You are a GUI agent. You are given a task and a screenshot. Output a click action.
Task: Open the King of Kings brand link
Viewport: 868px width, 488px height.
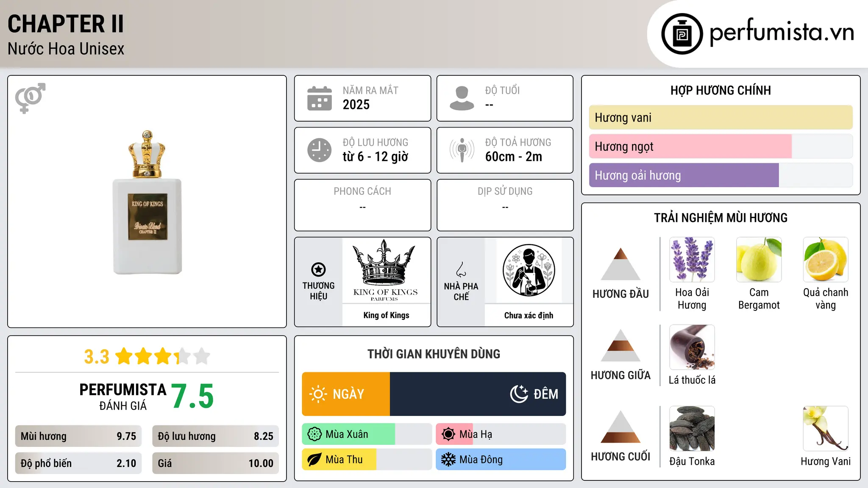(386, 315)
